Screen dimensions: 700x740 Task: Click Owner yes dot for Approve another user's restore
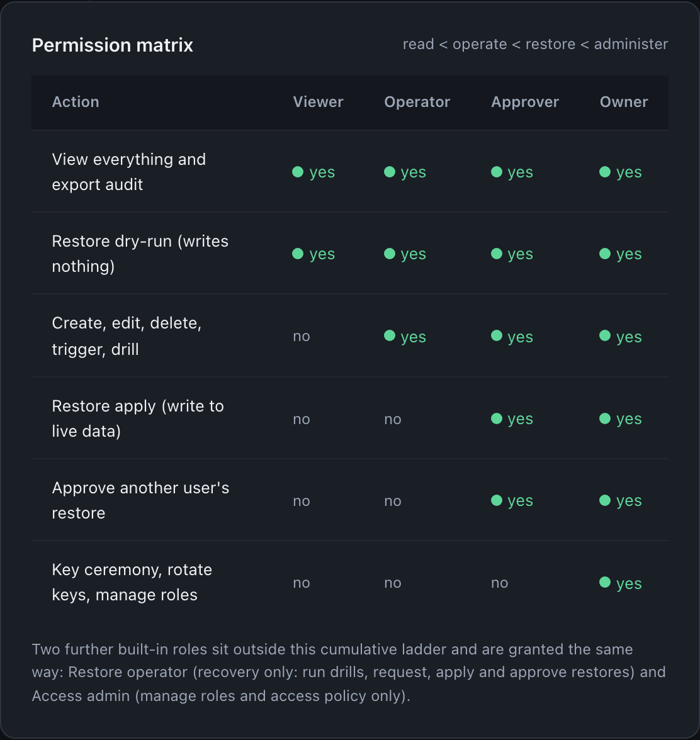pyautogui.click(x=605, y=500)
